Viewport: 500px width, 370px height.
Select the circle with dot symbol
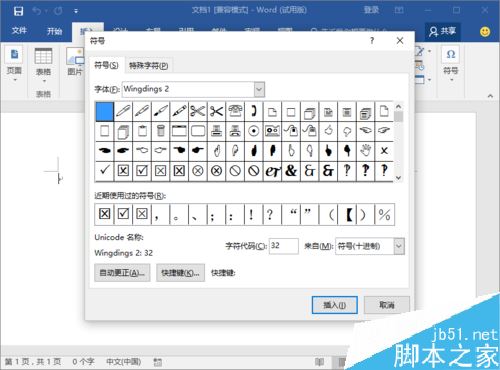coord(254,131)
